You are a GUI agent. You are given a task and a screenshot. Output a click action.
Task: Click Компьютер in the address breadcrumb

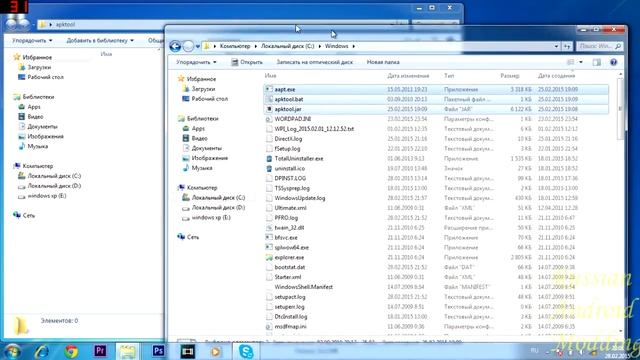pos(235,46)
